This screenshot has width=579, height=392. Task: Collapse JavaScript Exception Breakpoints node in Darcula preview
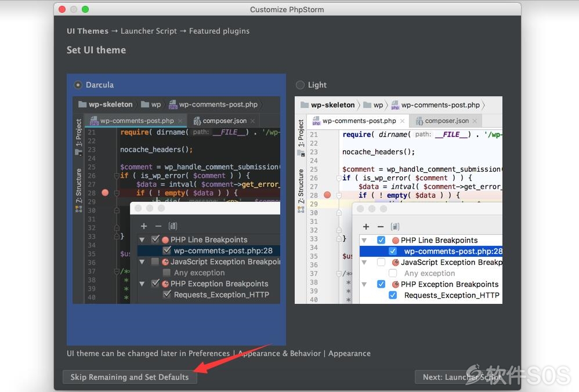pos(142,262)
